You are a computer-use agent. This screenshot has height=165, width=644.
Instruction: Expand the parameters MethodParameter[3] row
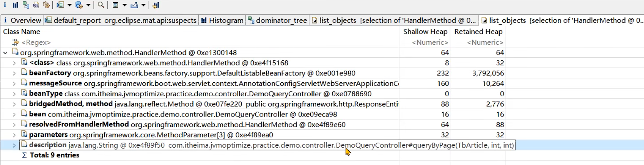pyautogui.click(x=14, y=135)
